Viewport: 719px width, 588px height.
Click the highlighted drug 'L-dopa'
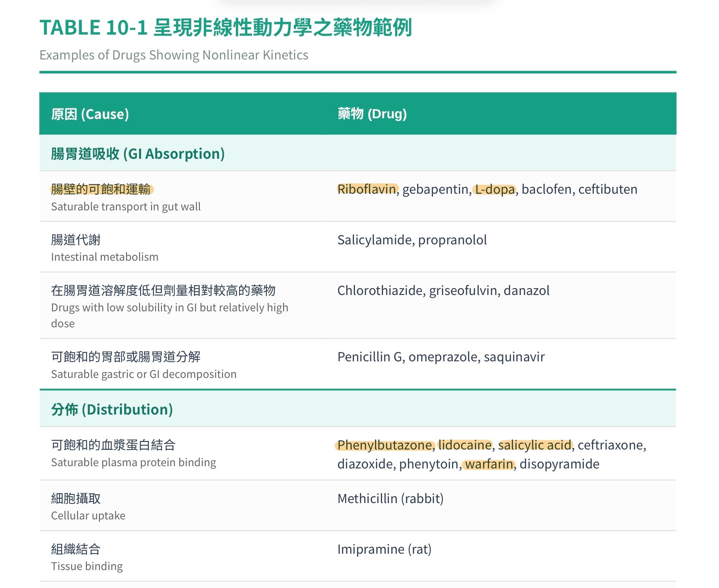(x=495, y=189)
